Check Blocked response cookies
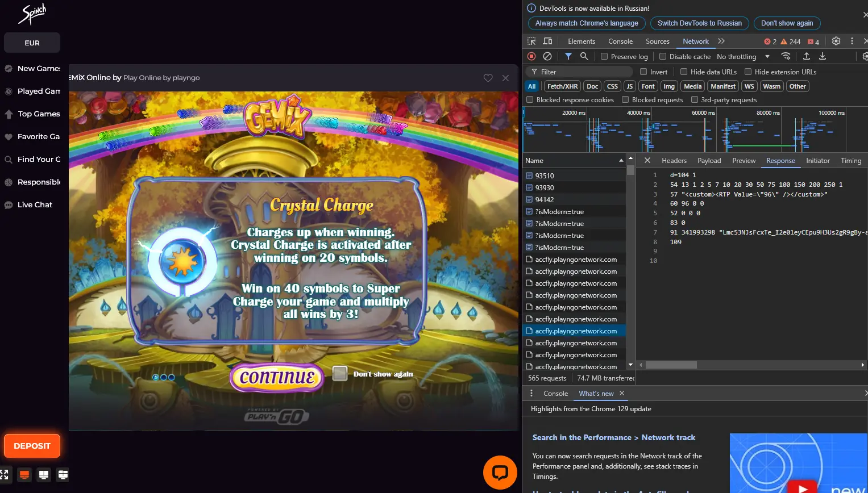Screen dimensions: 868x493 (x=530, y=99)
